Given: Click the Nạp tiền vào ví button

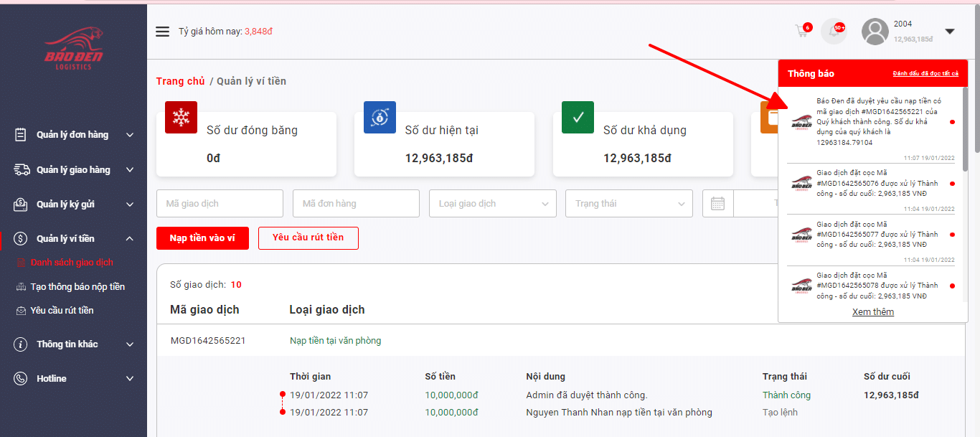Looking at the screenshot, I should pos(202,238).
